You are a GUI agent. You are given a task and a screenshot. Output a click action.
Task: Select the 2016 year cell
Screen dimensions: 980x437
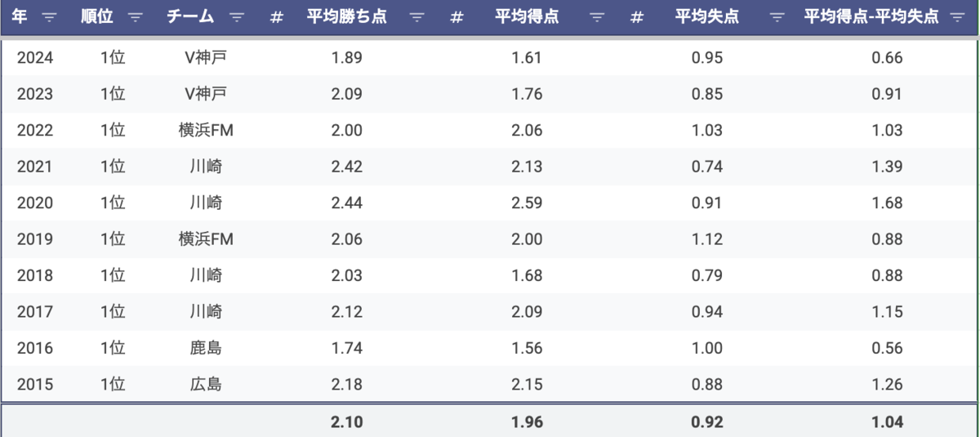[x=35, y=348]
